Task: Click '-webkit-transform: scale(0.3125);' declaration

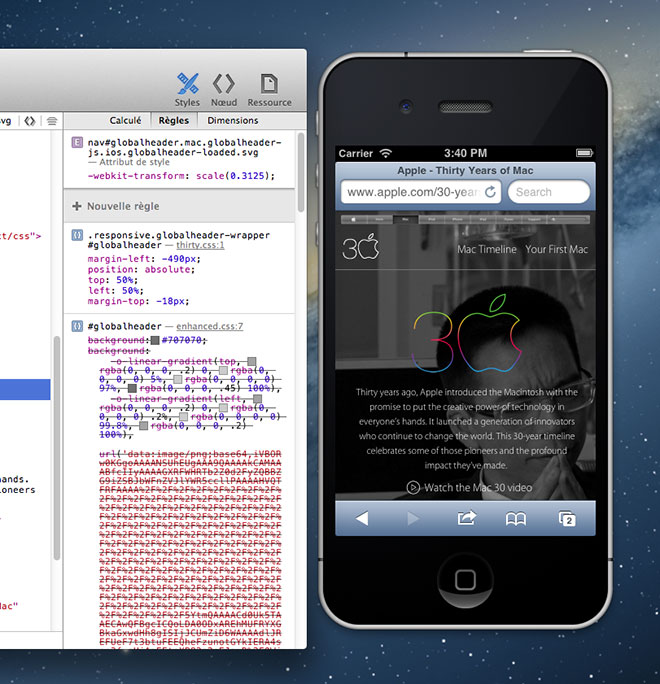Action: pos(181,176)
